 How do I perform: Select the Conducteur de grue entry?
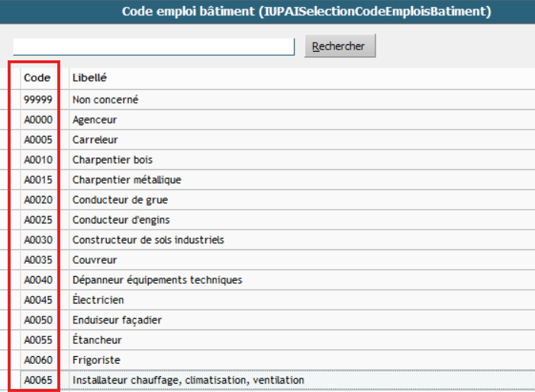click(120, 200)
